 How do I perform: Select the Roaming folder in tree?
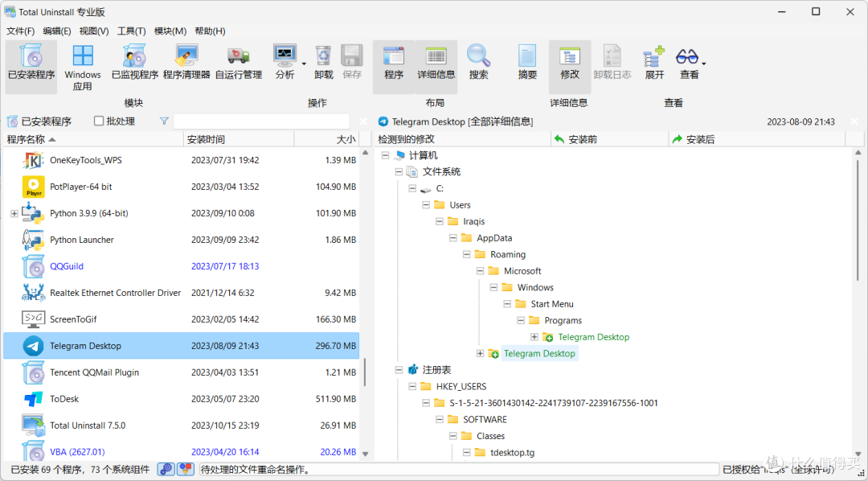tap(508, 254)
